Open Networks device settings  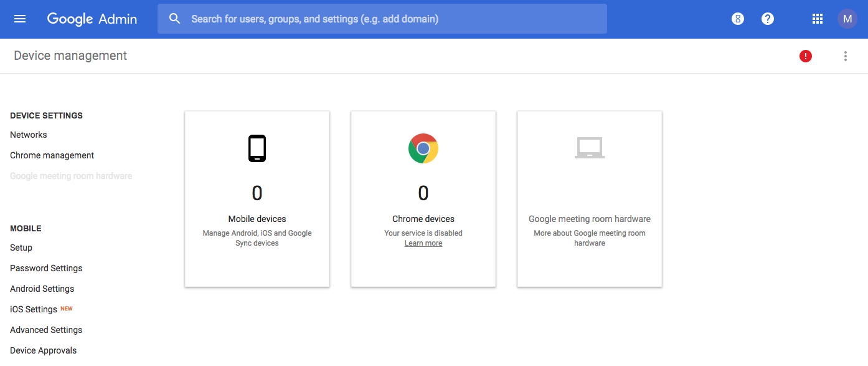(x=29, y=135)
